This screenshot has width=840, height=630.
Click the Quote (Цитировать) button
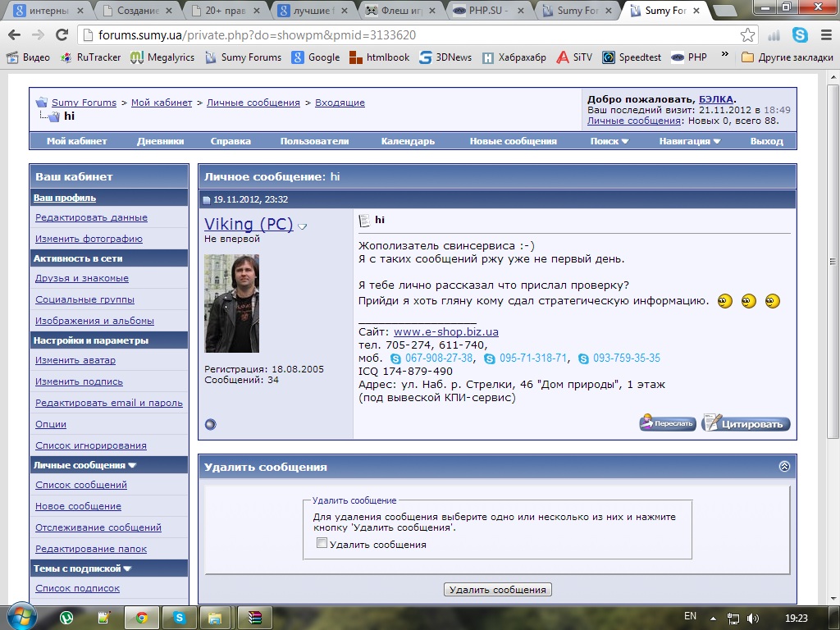point(746,424)
